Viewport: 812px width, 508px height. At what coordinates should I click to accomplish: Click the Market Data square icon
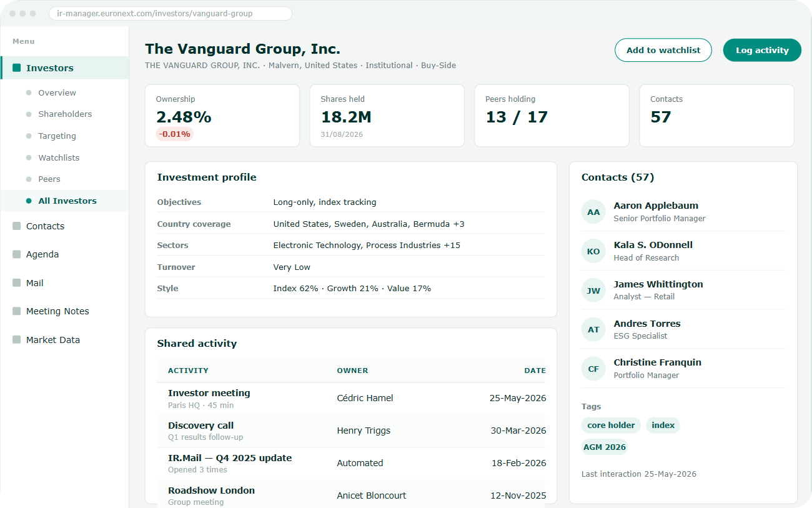[17, 340]
